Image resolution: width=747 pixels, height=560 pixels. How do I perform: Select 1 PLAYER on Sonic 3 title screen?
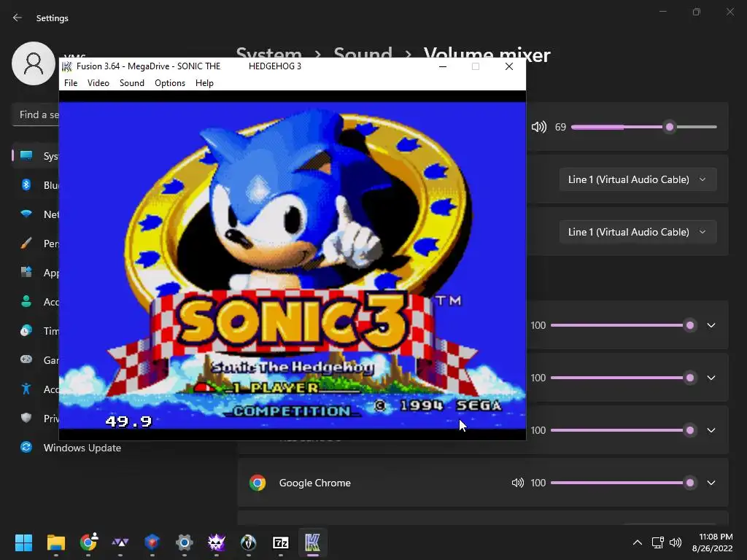click(276, 388)
